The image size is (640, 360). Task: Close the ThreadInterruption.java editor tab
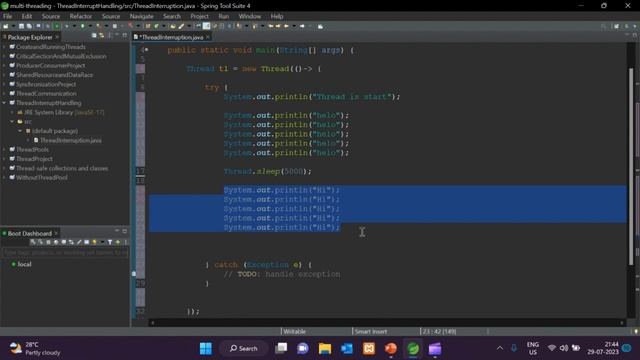pos(208,37)
